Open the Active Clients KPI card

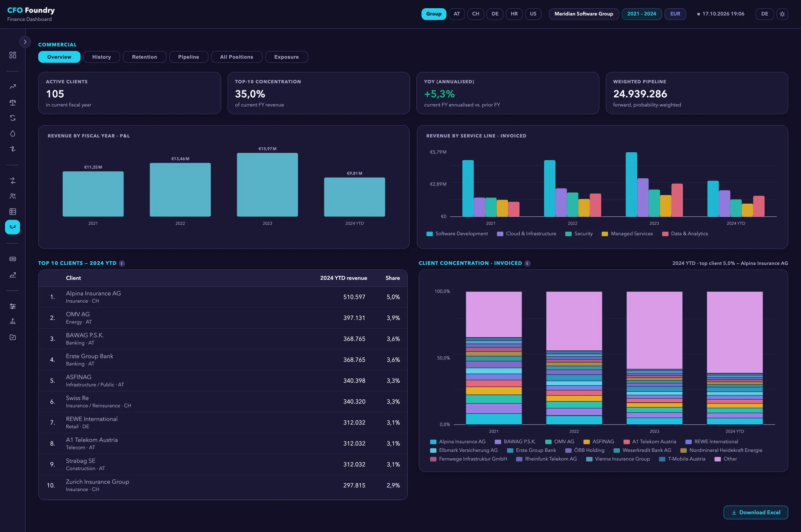point(129,93)
